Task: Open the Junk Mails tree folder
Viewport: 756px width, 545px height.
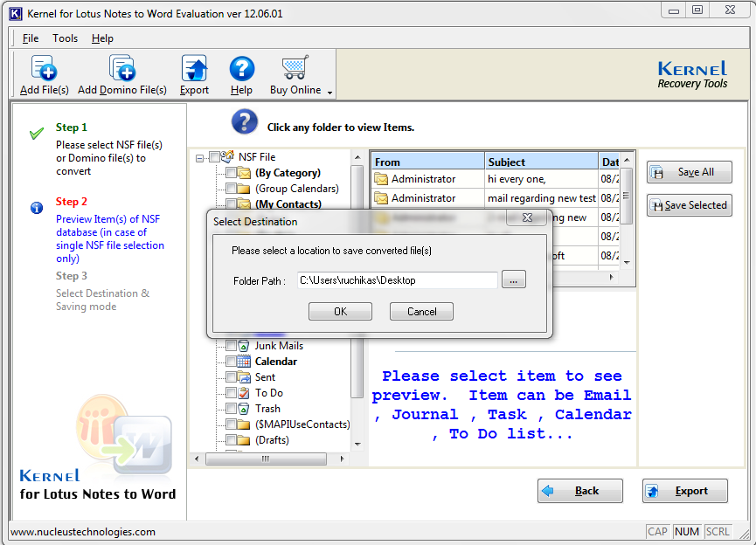Action: pos(279,346)
